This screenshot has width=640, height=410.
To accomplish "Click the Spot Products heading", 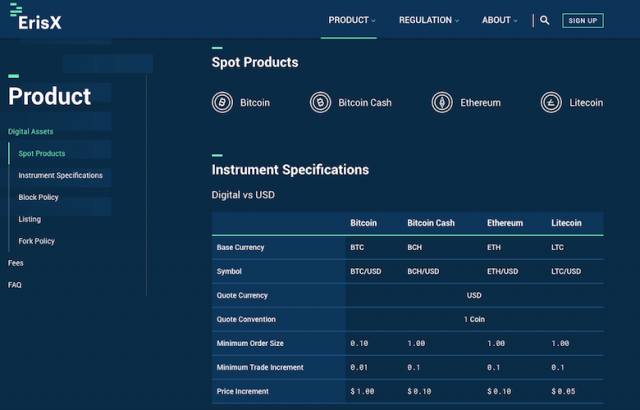I will tap(255, 62).
